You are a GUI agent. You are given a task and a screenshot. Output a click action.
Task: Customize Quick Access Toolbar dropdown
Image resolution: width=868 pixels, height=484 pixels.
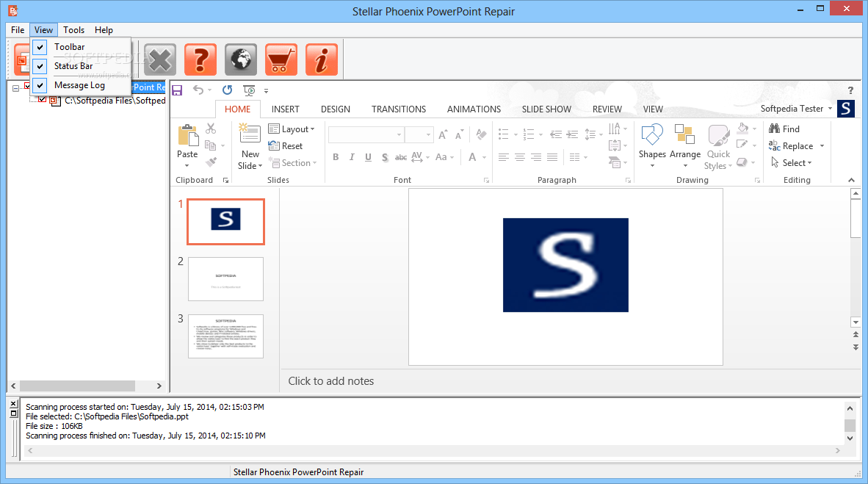(267, 91)
